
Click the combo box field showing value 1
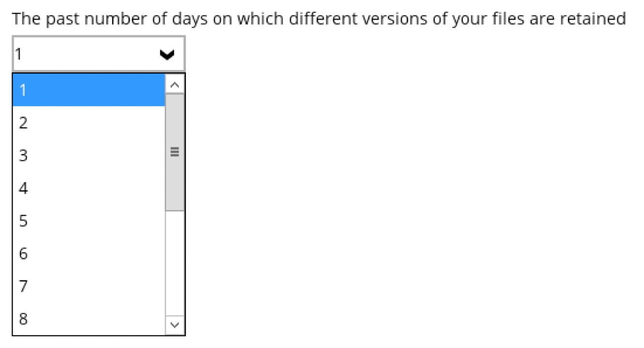pos(82,54)
